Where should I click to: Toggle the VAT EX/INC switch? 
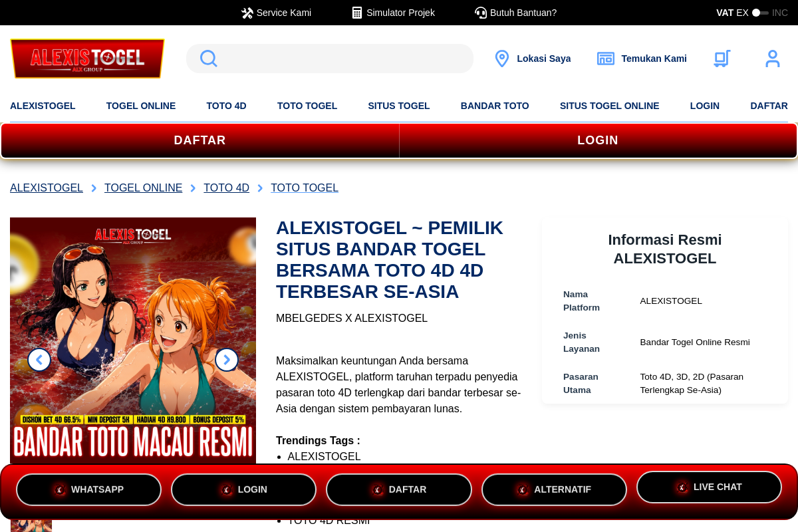click(x=760, y=13)
